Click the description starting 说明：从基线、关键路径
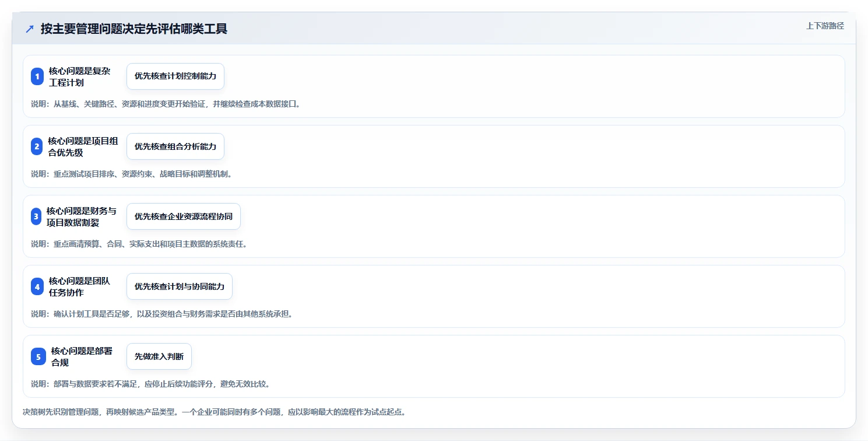Viewport: 868px width, 441px height. tap(166, 104)
